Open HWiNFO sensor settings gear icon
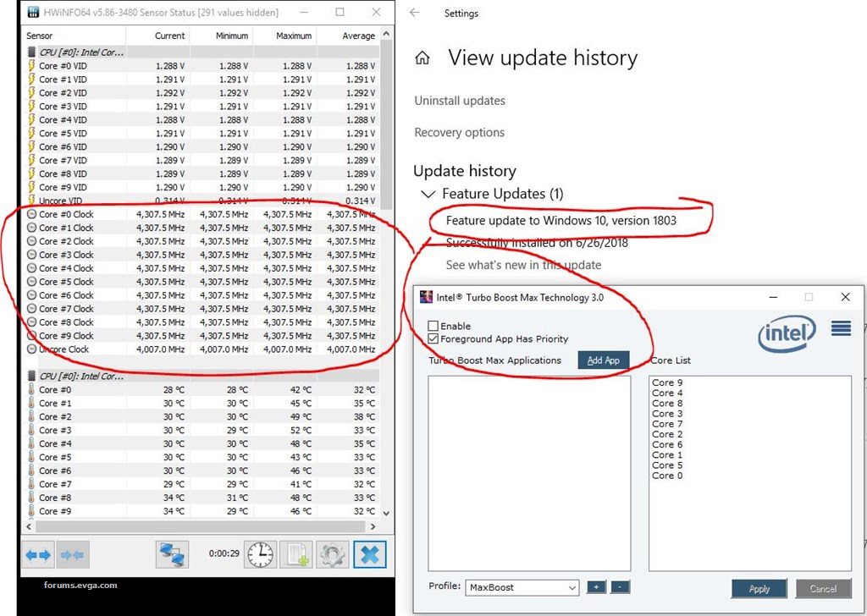867x616 pixels. pyautogui.click(x=333, y=555)
